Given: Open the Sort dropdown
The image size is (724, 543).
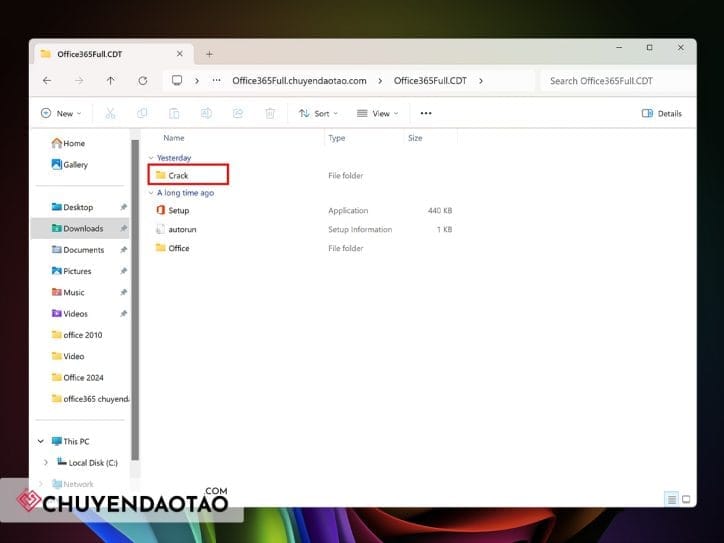Looking at the screenshot, I should pyautogui.click(x=318, y=114).
